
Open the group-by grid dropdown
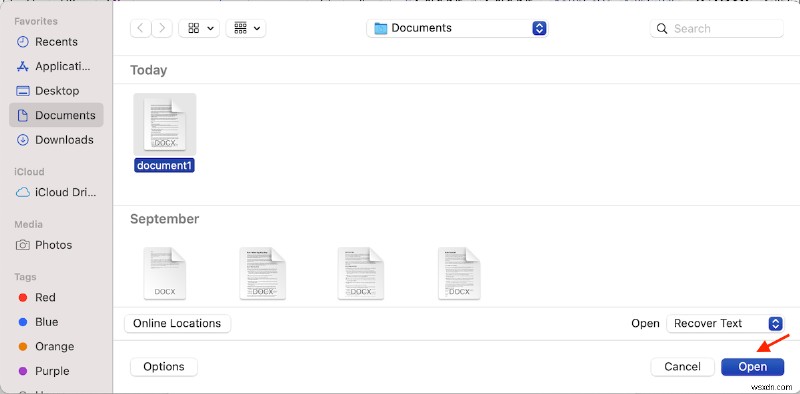click(x=246, y=28)
